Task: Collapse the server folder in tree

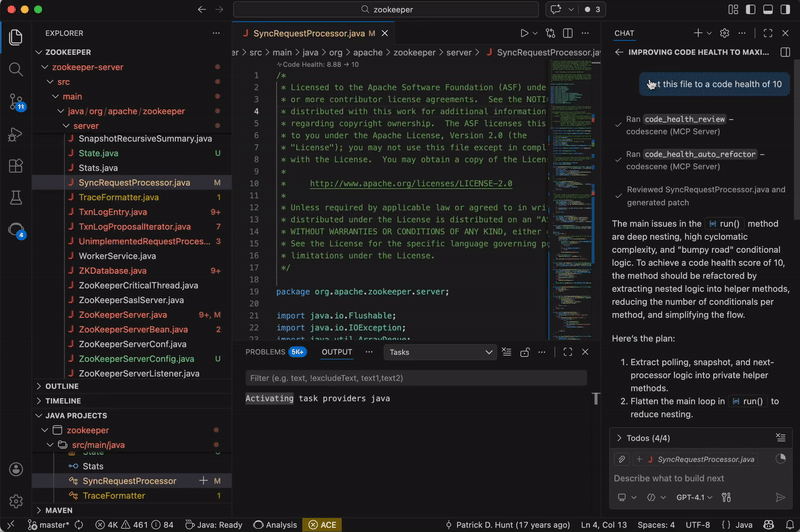Action: pos(66,125)
